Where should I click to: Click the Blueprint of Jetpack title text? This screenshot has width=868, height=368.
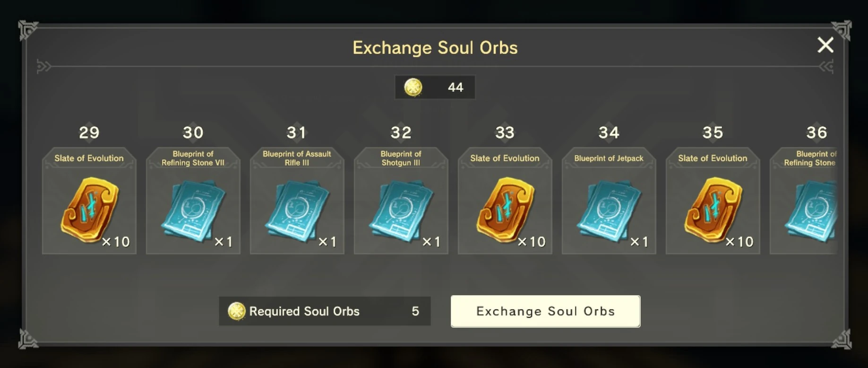tap(609, 158)
